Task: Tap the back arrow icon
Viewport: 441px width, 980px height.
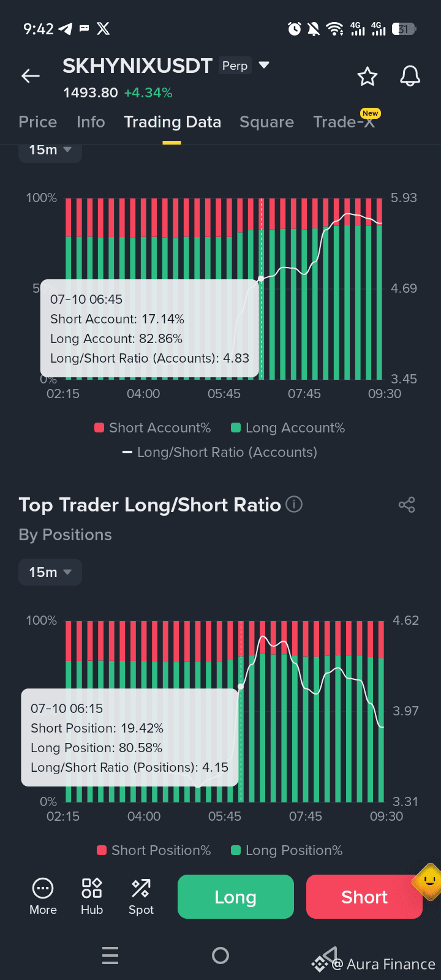Action: click(x=30, y=76)
